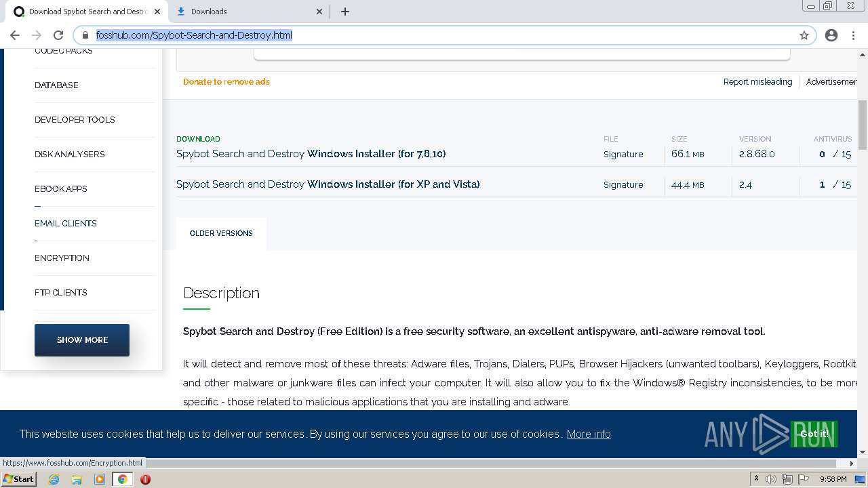View antivirus result 1 / 15

(835, 185)
